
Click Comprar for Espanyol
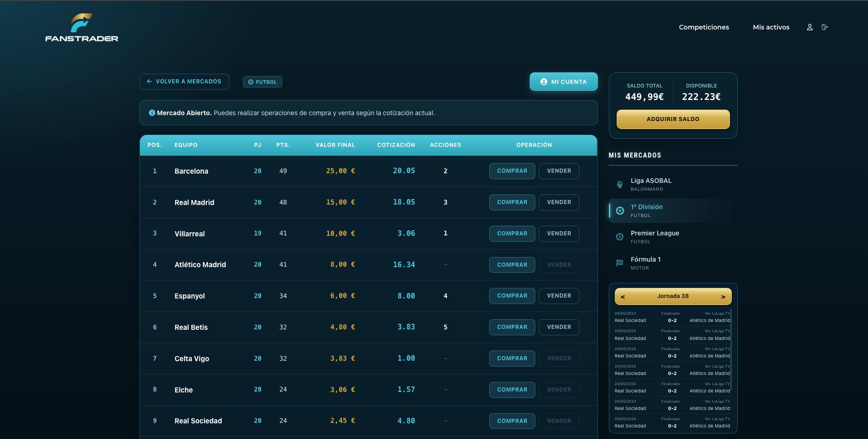[x=512, y=296]
